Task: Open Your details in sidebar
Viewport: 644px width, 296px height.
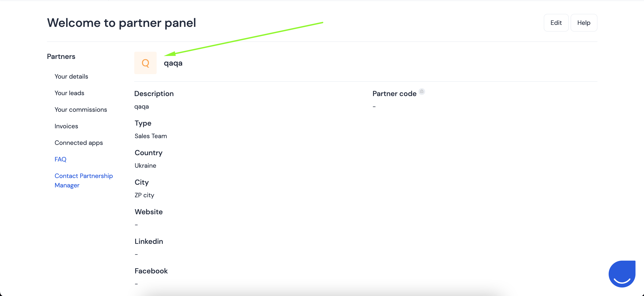Action: 71,76
